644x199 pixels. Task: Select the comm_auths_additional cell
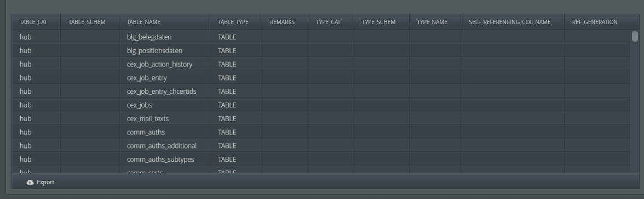(x=164, y=146)
